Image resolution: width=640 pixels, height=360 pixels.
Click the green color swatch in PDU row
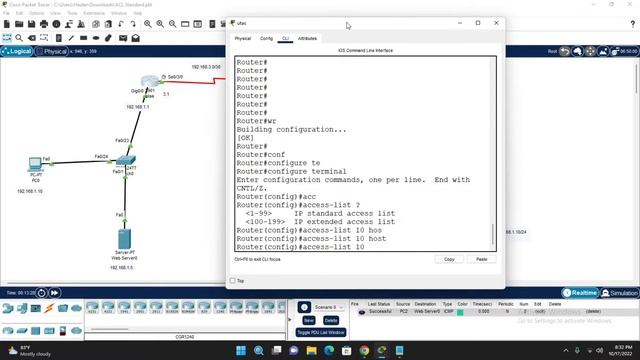pos(460,312)
